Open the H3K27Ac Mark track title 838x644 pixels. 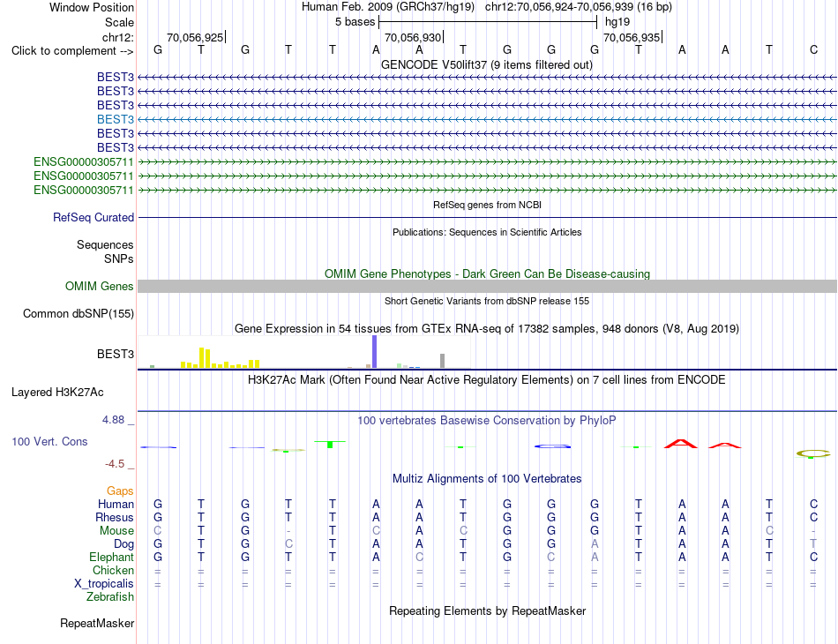click(x=487, y=380)
